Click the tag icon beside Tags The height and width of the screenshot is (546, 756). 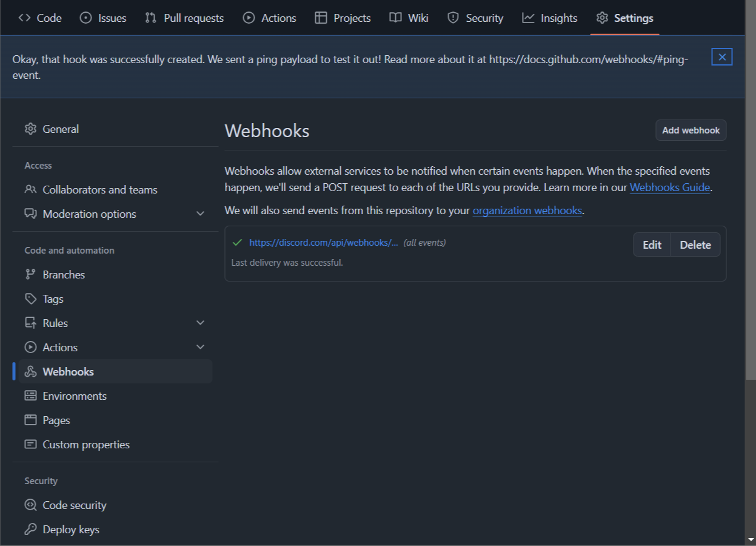[x=30, y=298]
